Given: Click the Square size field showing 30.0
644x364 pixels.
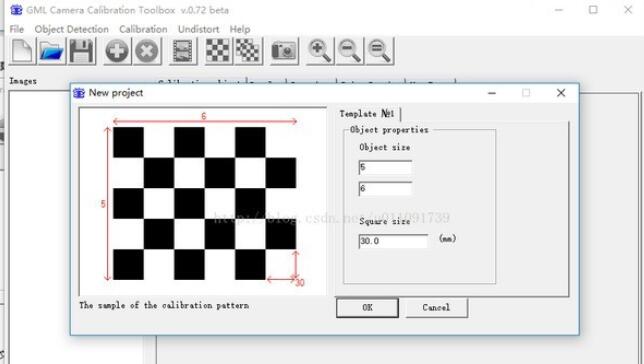Looking at the screenshot, I should point(393,241).
